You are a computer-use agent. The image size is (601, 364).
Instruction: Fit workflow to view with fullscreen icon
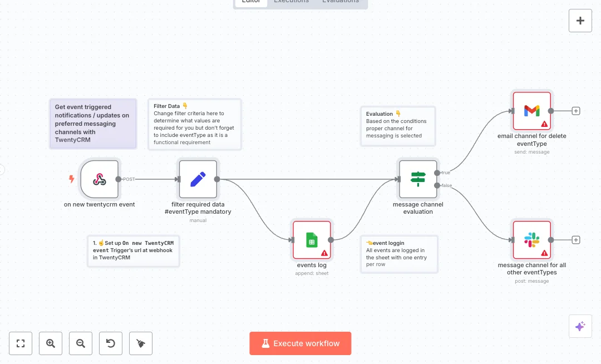(21, 343)
